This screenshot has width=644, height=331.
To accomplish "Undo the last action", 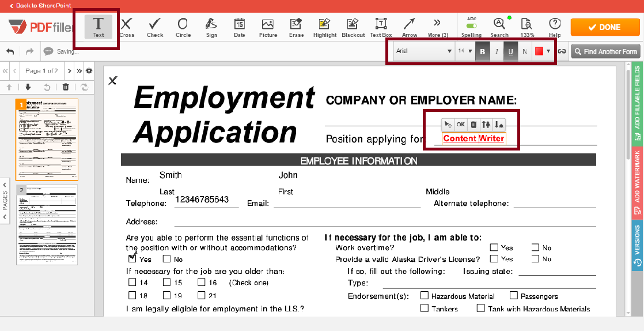I will click(x=10, y=51).
